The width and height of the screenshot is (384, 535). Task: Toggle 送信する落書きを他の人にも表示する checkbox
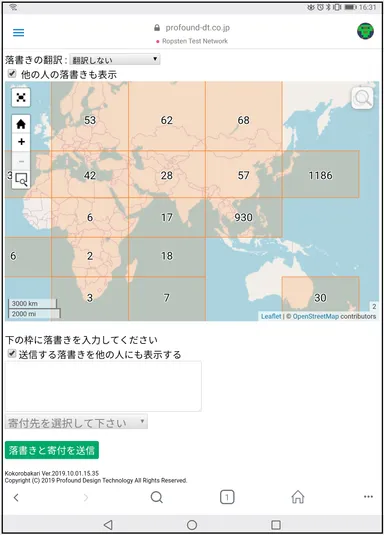point(12,353)
